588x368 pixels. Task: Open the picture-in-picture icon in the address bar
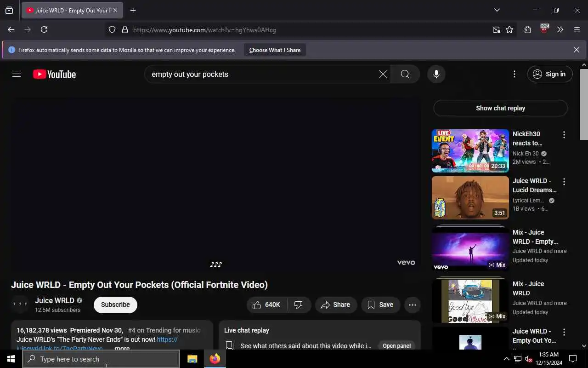click(x=497, y=29)
